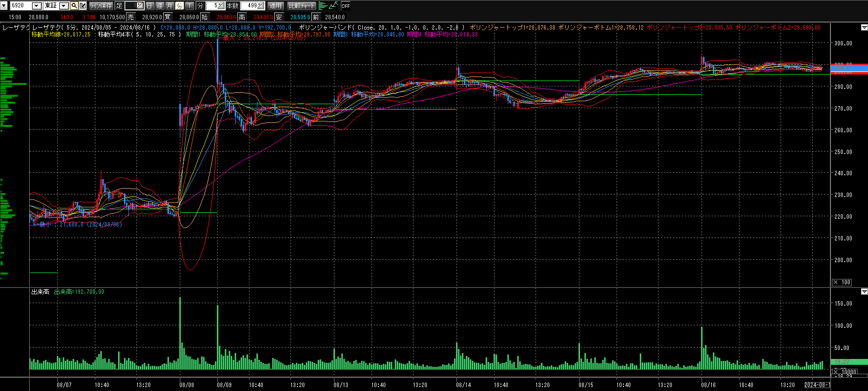Switch to weekly (週) timeframe
The height and width of the screenshot is (391, 868).
[x=160, y=6]
